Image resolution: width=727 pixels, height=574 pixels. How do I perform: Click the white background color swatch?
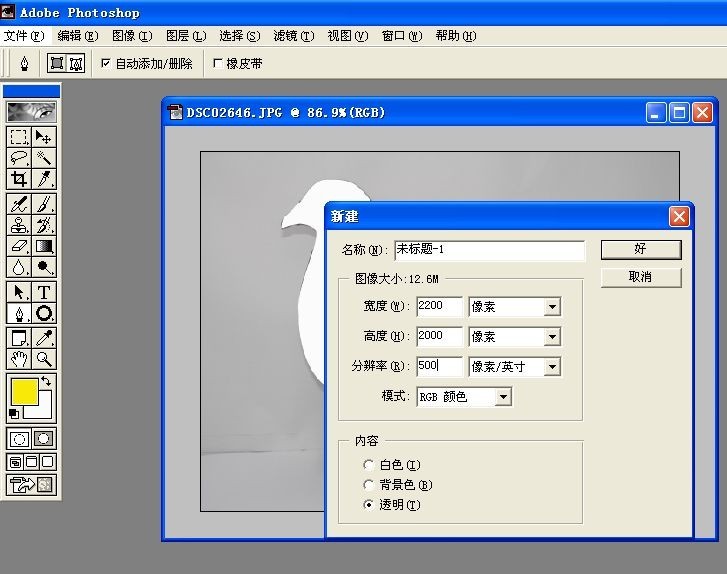(x=43, y=410)
